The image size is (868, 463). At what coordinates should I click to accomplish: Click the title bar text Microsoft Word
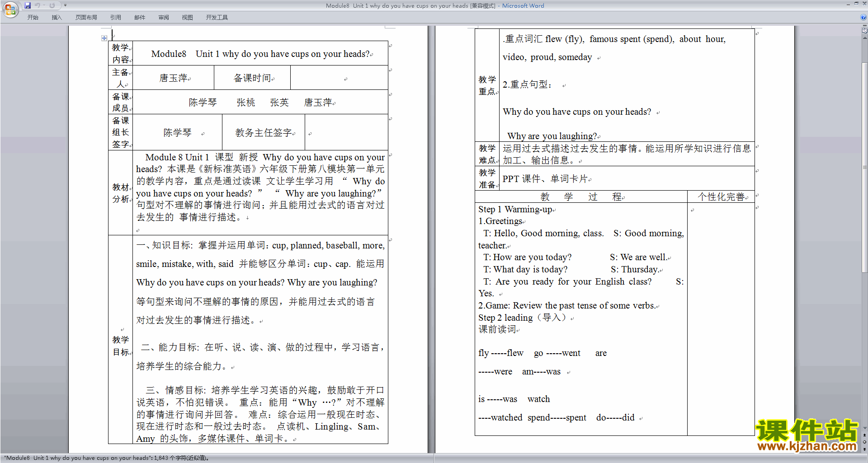pos(523,5)
